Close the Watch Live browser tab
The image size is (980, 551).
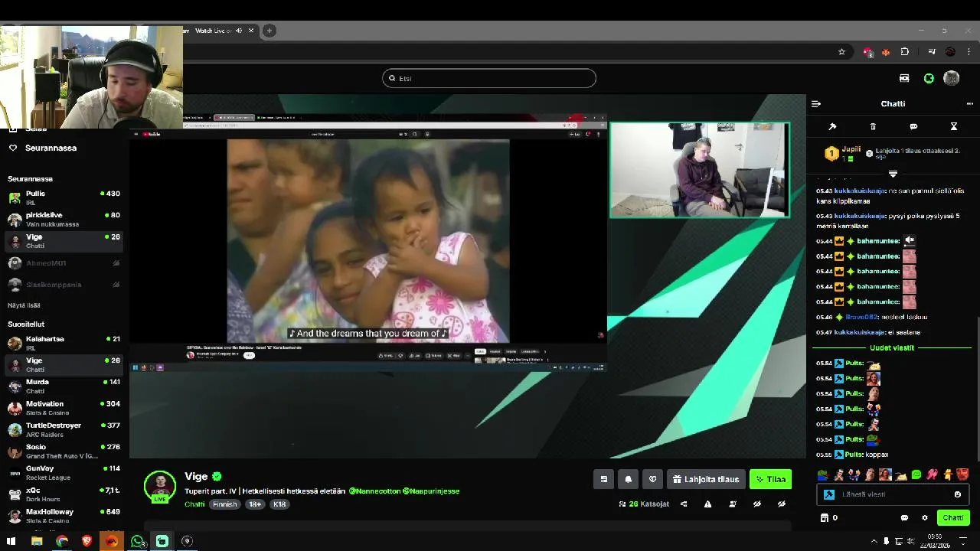point(251,31)
